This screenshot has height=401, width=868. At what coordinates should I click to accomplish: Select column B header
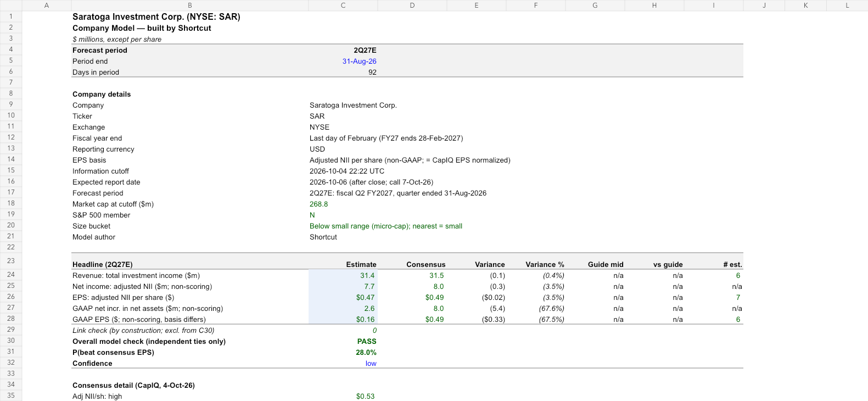click(x=190, y=5)
